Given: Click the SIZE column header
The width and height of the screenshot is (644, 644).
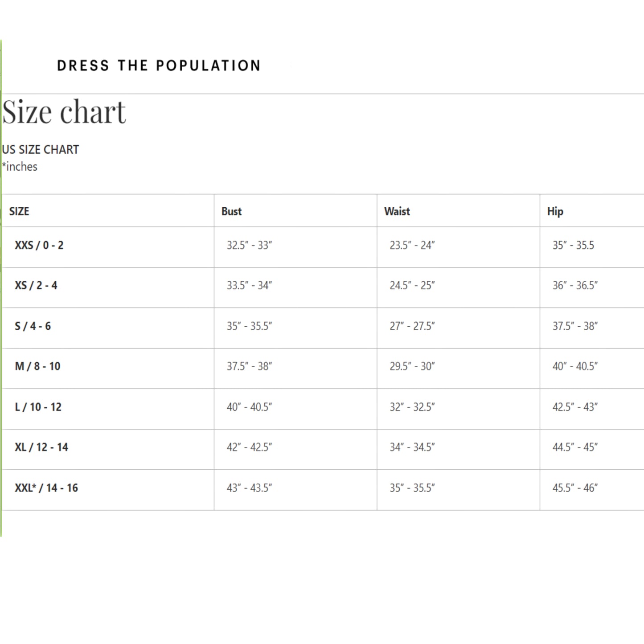Looking at the screenshot, I should [19, 211].
